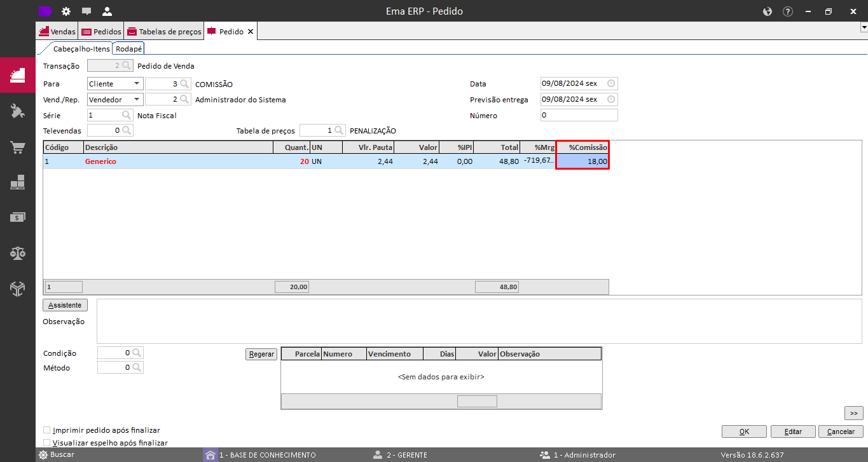Click the Editar button

[x=793, y=431]
